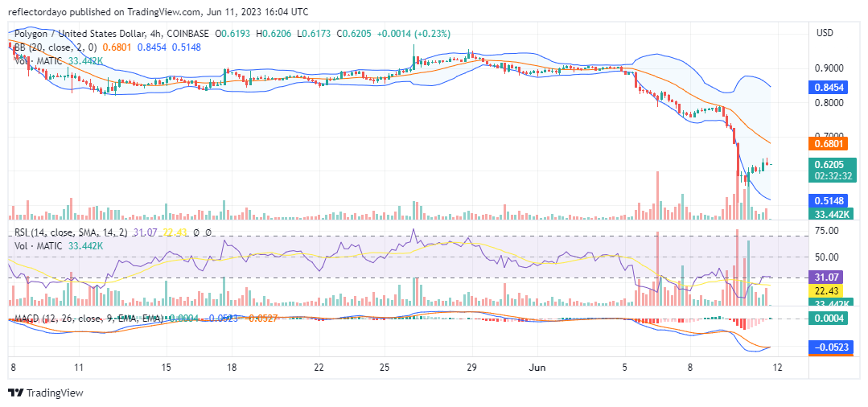This screenshot has height=407, width=868.
Task: Select the 'Vol · MATIC' legend in the price pane
Action: (39, 61)
